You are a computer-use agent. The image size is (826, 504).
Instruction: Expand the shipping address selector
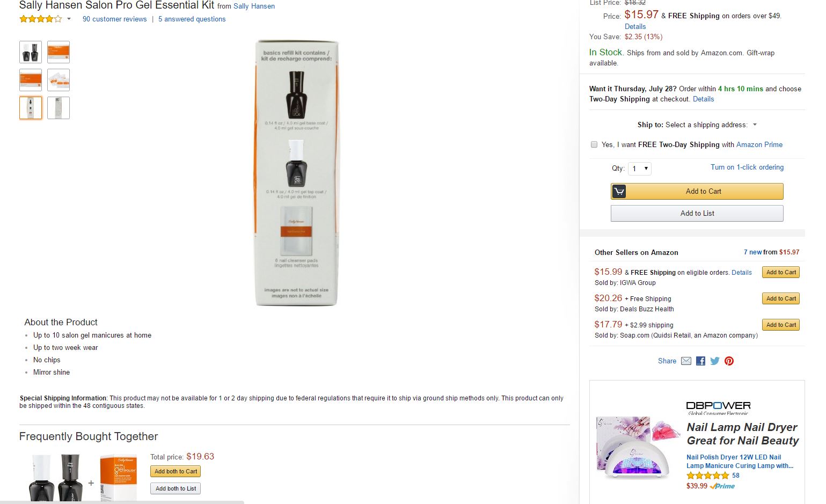(x=755, y=125)
